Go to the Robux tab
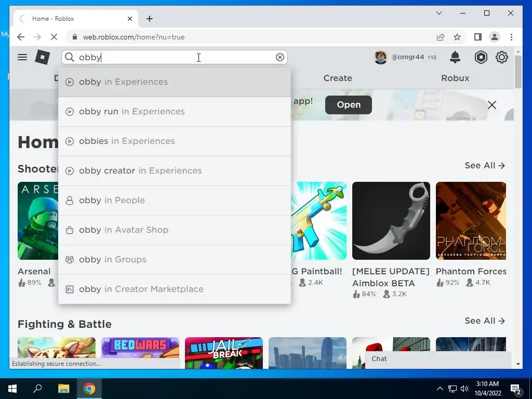The height and width of the screenshot is (399, 532). point(455,78)
